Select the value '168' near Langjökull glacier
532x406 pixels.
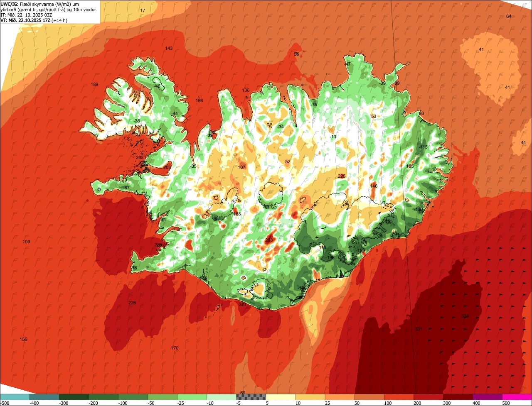(x=237, y=214)
